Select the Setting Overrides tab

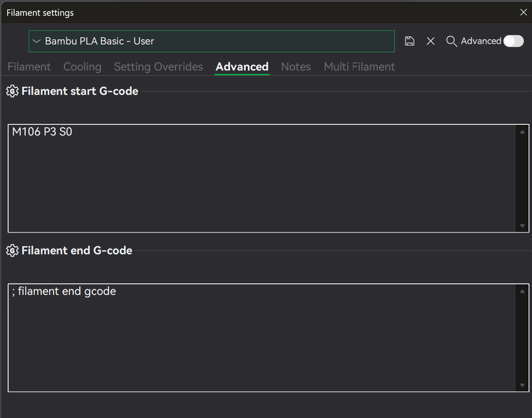point(158,66)
